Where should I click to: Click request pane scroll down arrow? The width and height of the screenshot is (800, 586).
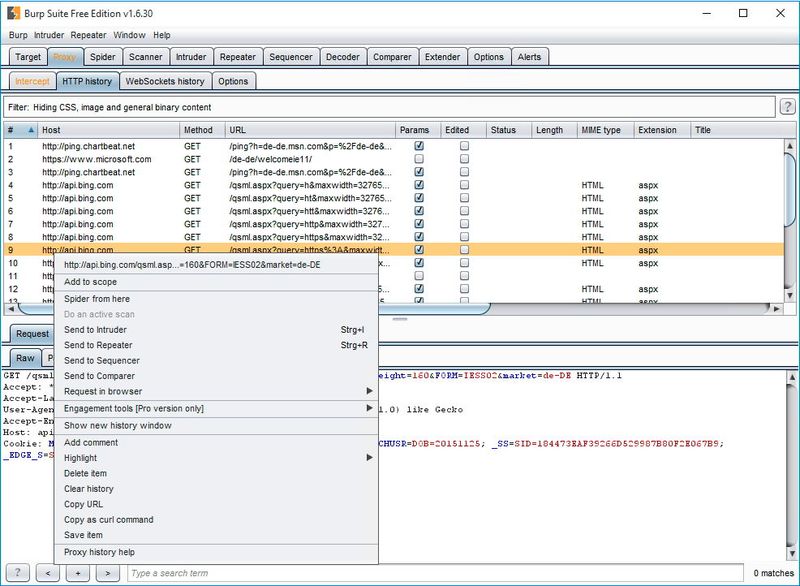pos(792,553)
